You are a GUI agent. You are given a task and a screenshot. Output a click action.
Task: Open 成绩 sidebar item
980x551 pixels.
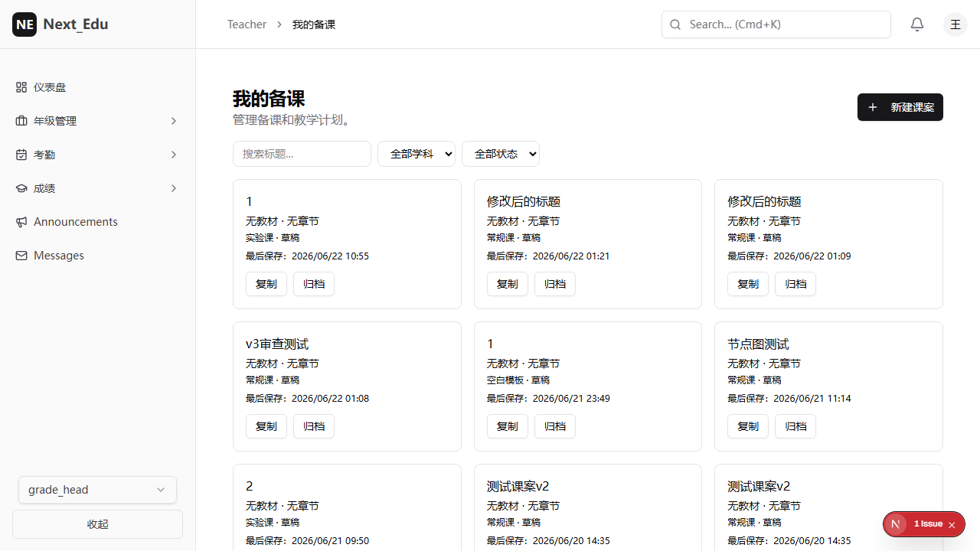98,188
